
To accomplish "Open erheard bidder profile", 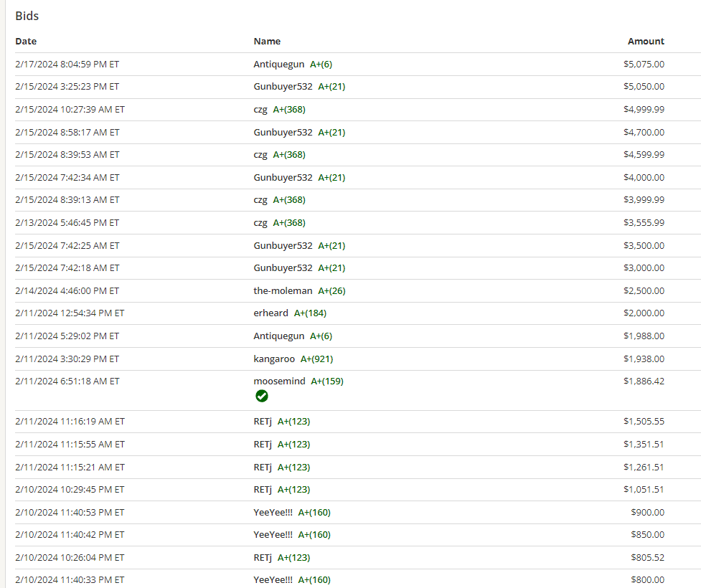I will pos(270,313).
